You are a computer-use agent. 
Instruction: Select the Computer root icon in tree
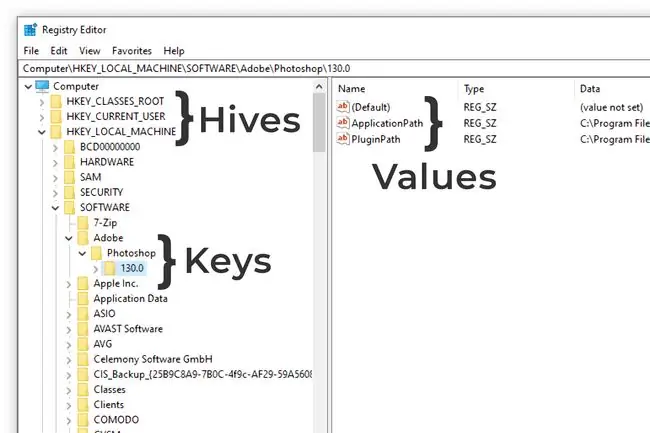tap(42, 86)
